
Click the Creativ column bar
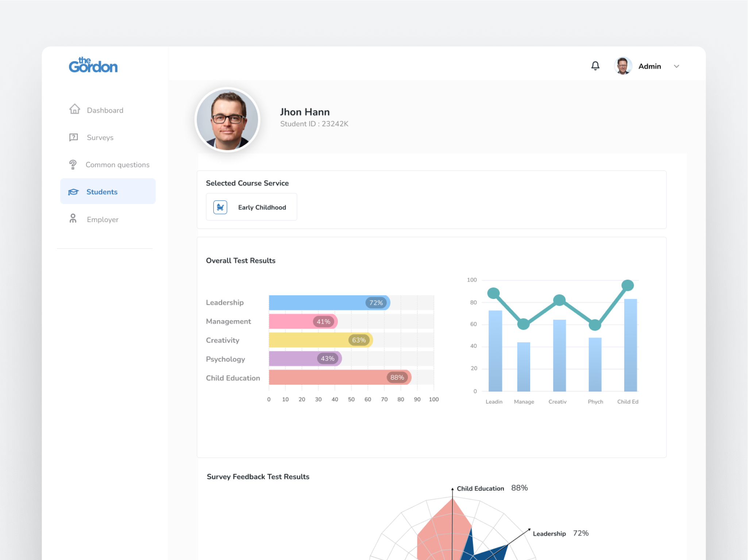[559, 355]
